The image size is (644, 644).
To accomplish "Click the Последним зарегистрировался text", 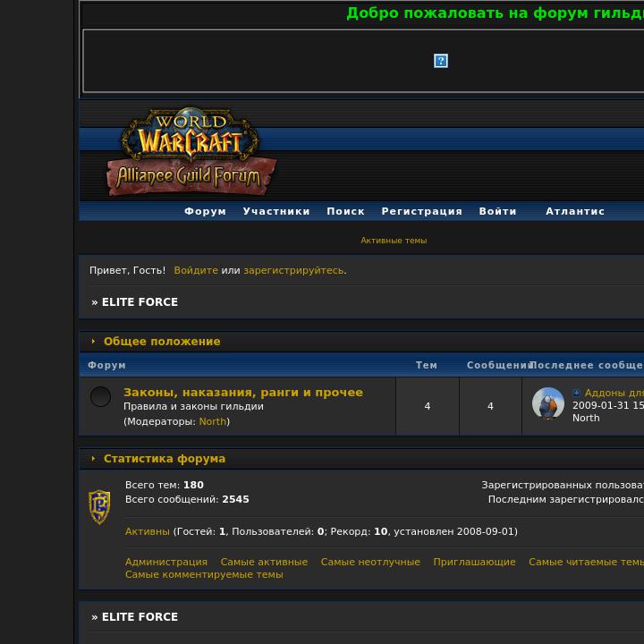I will pyautogui.click(x=566, y=499).
